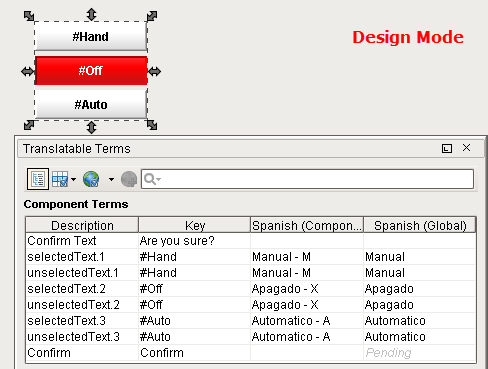Viewport: 488px width, 369px height.
Task: Click the #Hand button in the designer
Action: pyautogui.click(x=91, y=36)
